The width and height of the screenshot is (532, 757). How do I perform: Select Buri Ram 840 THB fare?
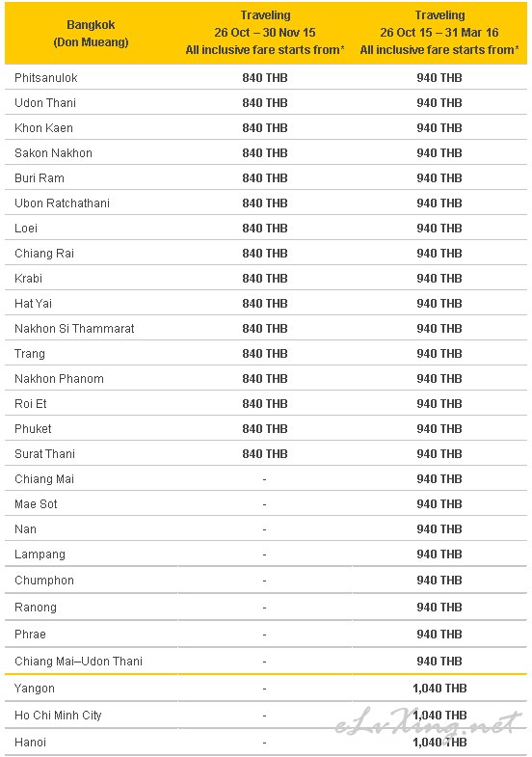tap(265, 178)
